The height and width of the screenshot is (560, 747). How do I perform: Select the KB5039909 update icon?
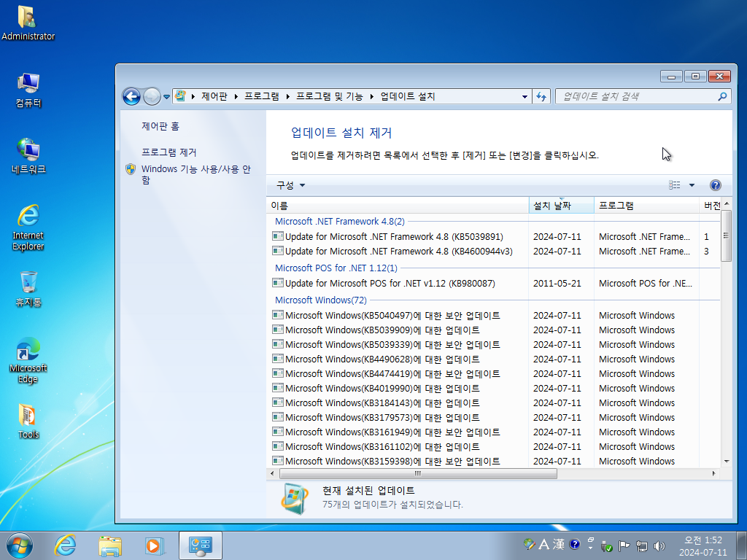[278, 330]
